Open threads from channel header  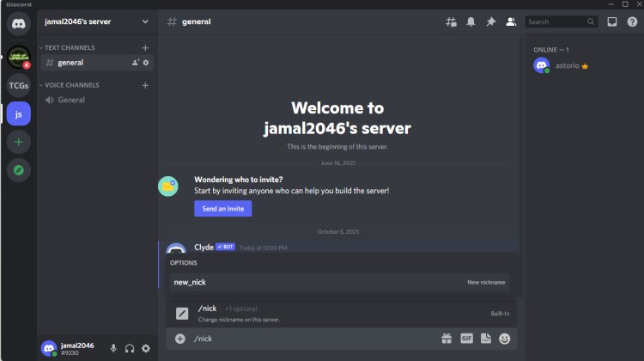tap(451, 21)
